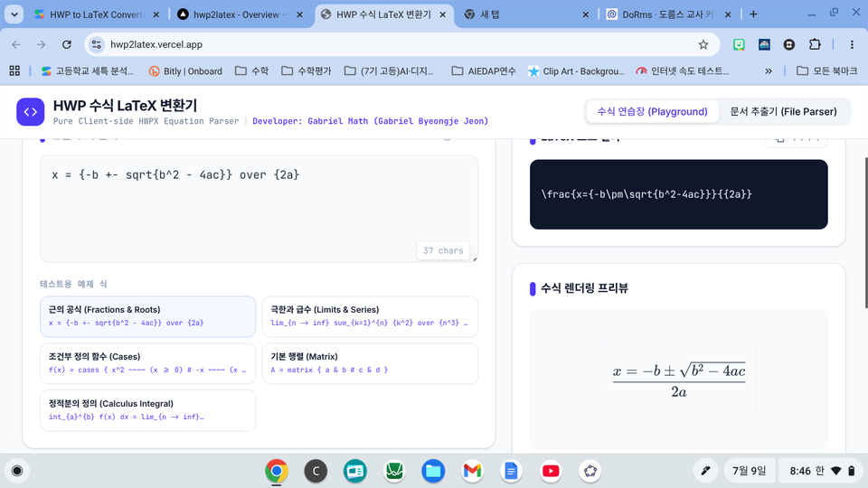Open the white pentagon app on shelf
Screen dimensions: 868x488
click(590, 471)
